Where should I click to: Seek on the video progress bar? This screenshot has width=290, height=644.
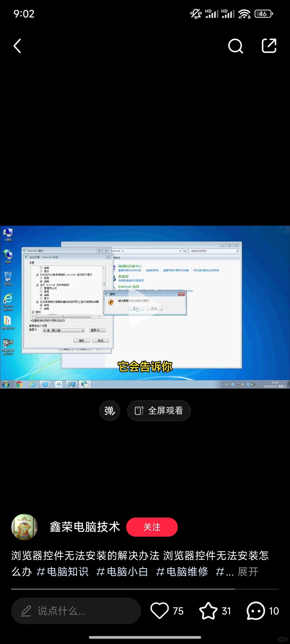[145, 589]
